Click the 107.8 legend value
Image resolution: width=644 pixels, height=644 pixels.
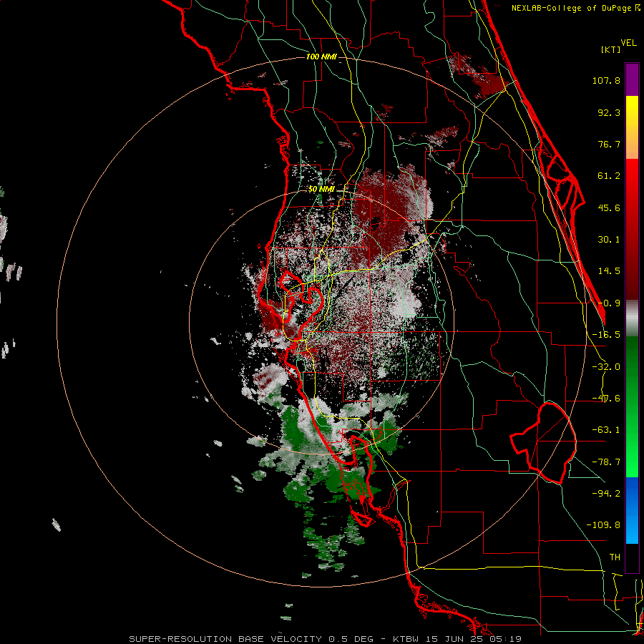tap(606, 80)
